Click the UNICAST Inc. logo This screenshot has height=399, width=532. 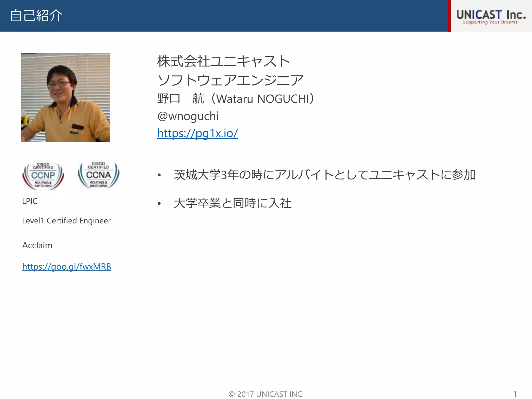[491, 14]
